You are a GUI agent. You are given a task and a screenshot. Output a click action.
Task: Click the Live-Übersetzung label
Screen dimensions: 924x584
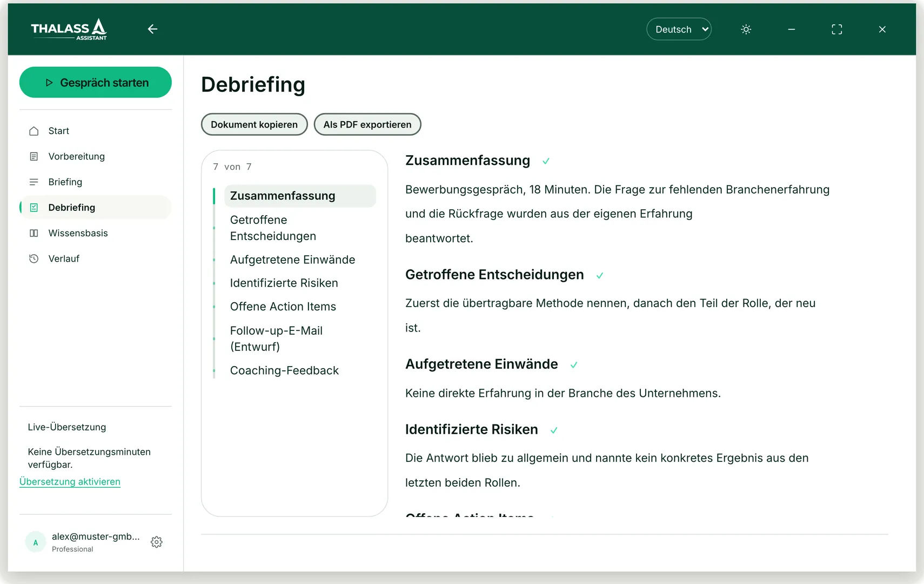click(67, 427)
